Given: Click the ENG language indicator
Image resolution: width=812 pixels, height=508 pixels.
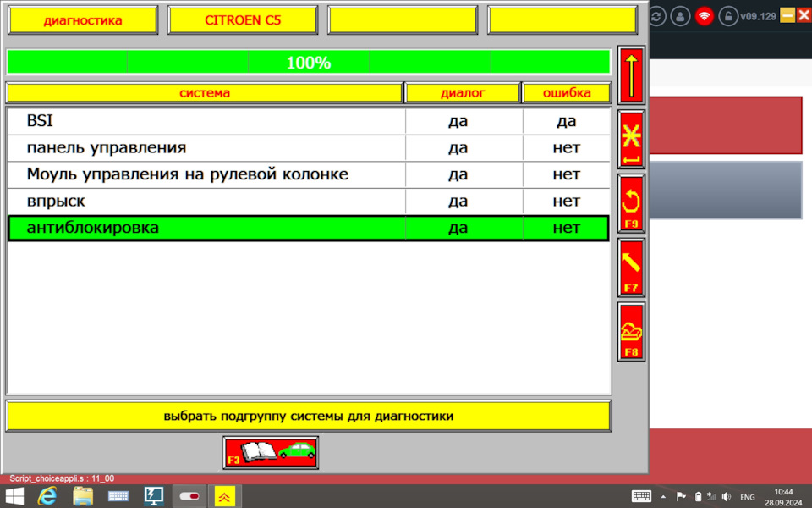Looking at the screenshot, I should (x=747, y=497).
